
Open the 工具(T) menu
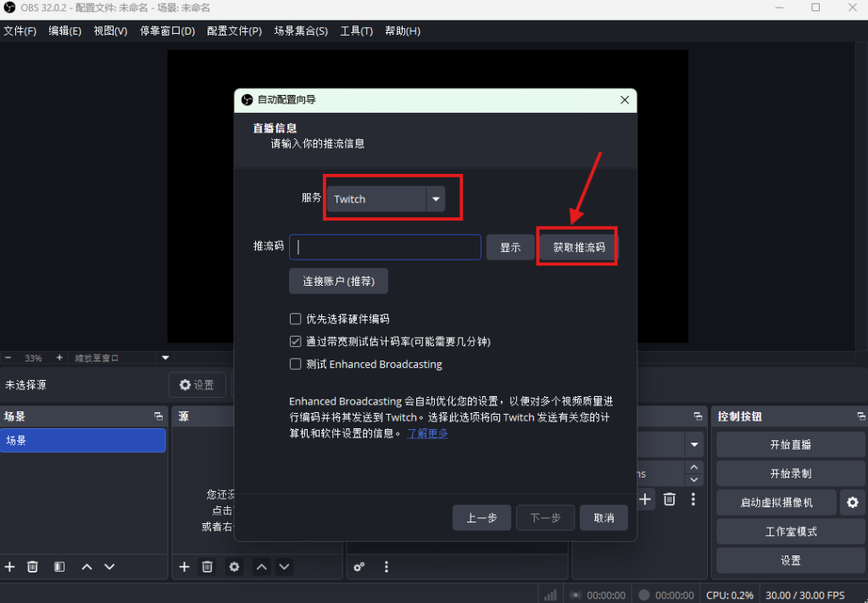pyautogui.click(x=356, y=31)
